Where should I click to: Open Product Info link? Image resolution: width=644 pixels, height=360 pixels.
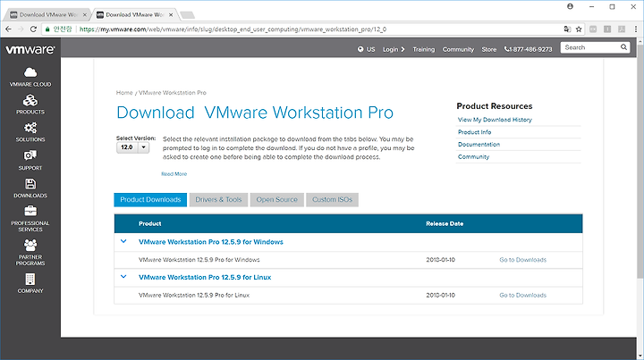coord(474,132)
